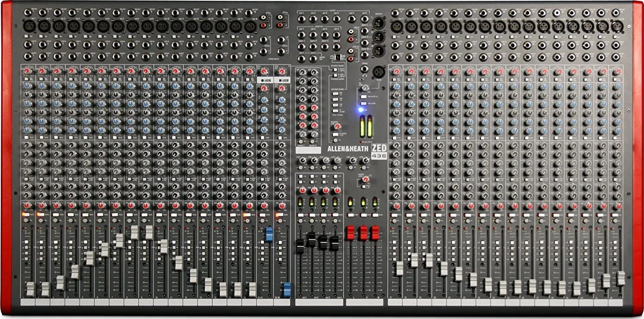Image resolution: width=644 pixels, height=319 pixels.
Task: Adjust the gain knob on channel 1
Action: (x=27, y=71)
